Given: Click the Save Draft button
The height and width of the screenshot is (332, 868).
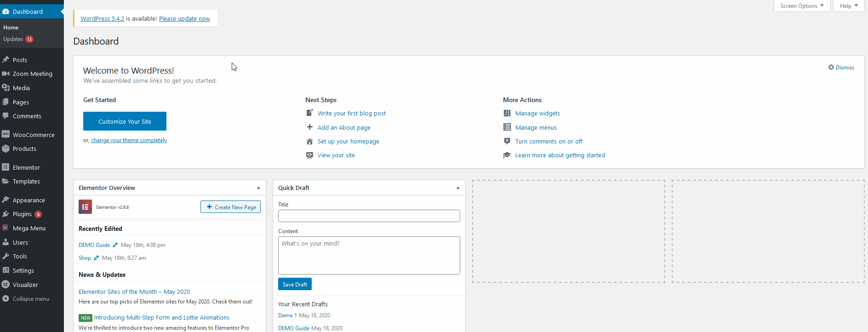Looking at the screenshot, I should (x=295, y=284).
